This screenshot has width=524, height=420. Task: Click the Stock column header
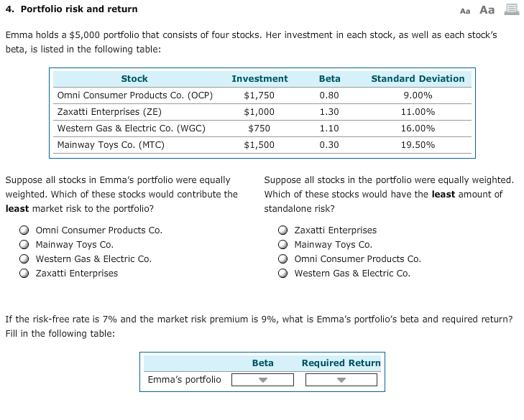(x=134, y=79)
